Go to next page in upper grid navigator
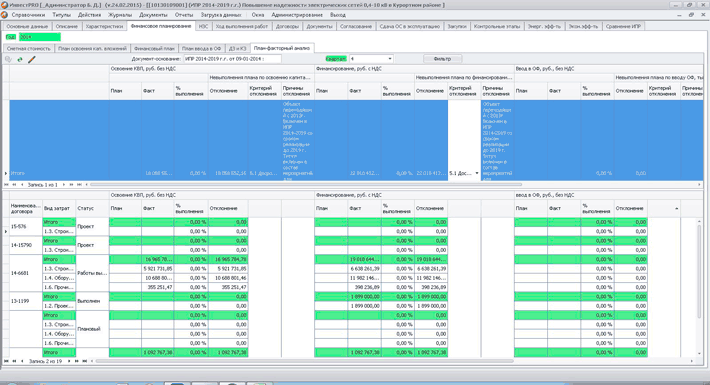The width and height of the screenshot is (710, 385). 71,185
